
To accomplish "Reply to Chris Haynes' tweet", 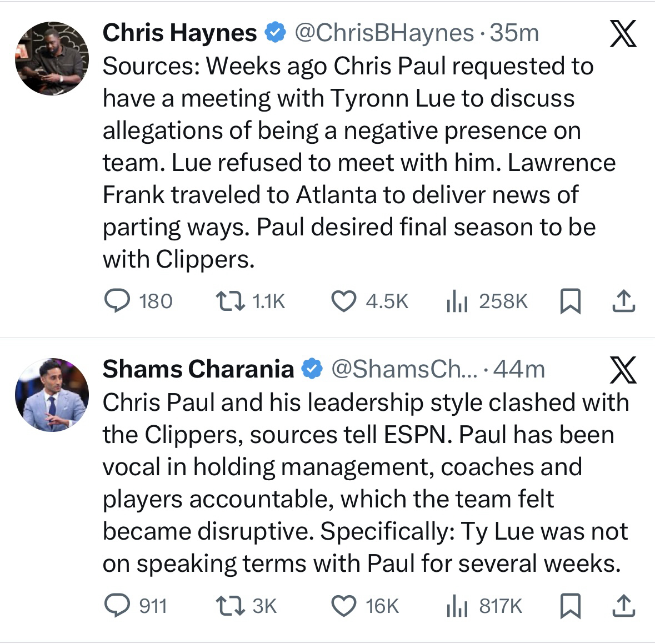I will point(117,301).
